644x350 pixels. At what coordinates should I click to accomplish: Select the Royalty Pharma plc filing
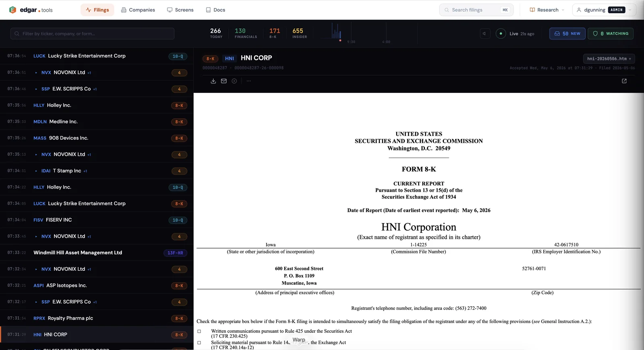coord(97,318)
